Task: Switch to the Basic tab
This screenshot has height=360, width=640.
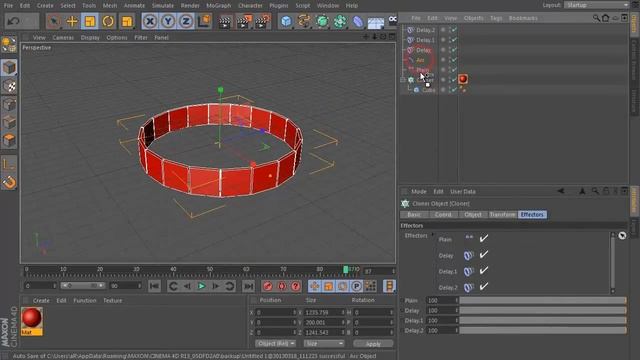Action: pos(414,215)
